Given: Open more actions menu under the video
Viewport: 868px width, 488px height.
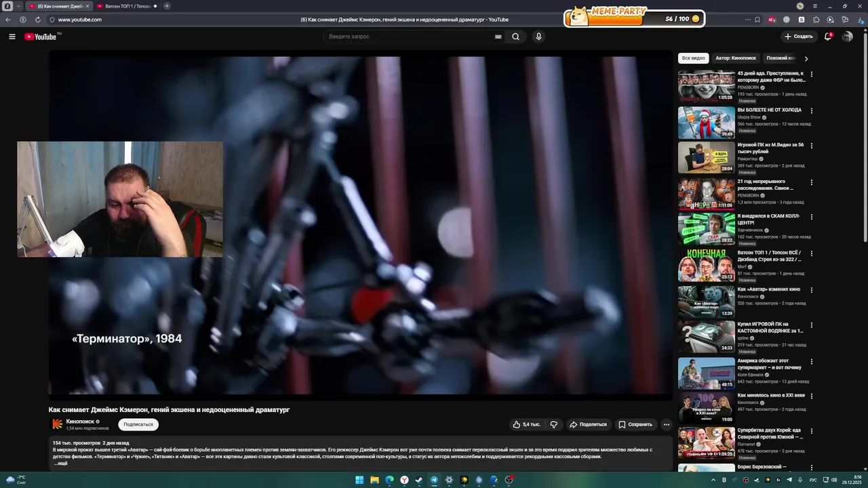Looking at the screenshot, I should pyautogui.click(x=666, y=424).
